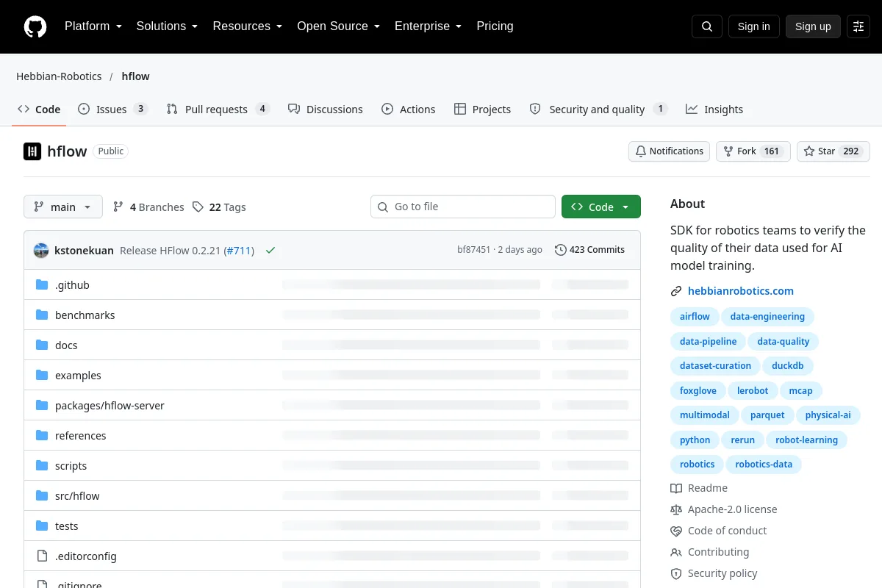
Task: Expand the Solutions menu
Action: coord(167,26)
